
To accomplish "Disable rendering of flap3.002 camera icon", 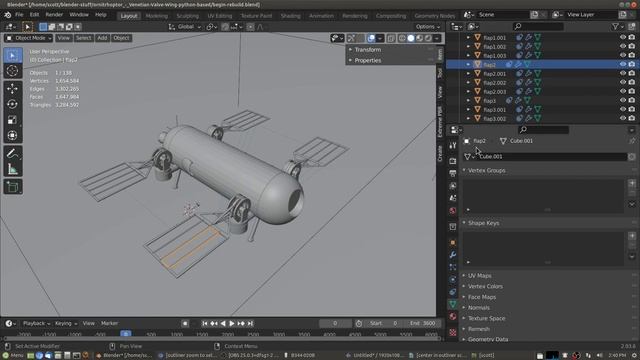I will pyautogui.click(x=632, y=118).
